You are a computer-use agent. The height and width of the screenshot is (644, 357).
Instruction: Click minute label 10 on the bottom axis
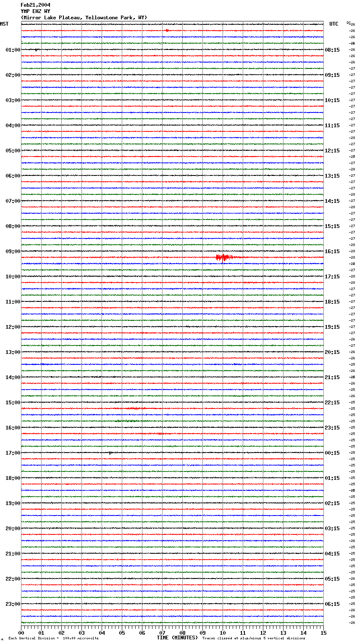pyautogui.click(x=223, y=633)
